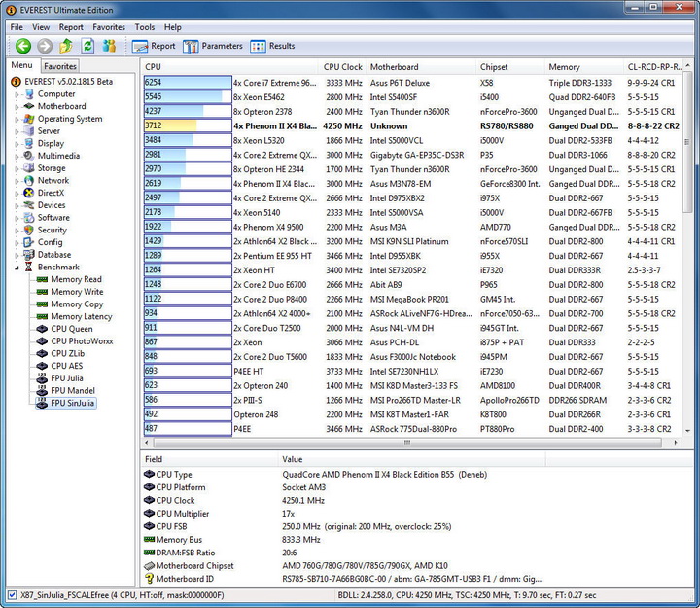Image resolution: width=700 pixels, height=608 pixels.
Task: Switch to the Menu tab
Action: coord(21,65)
